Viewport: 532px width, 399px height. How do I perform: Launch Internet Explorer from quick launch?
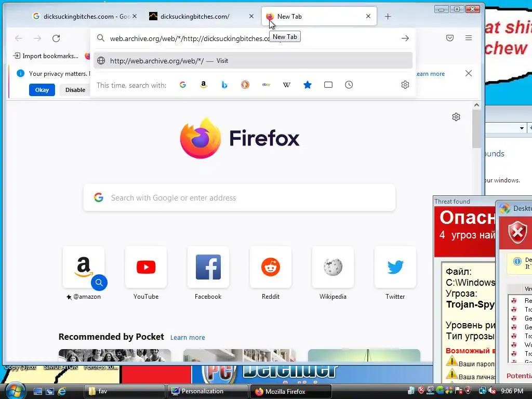point(62,391)
